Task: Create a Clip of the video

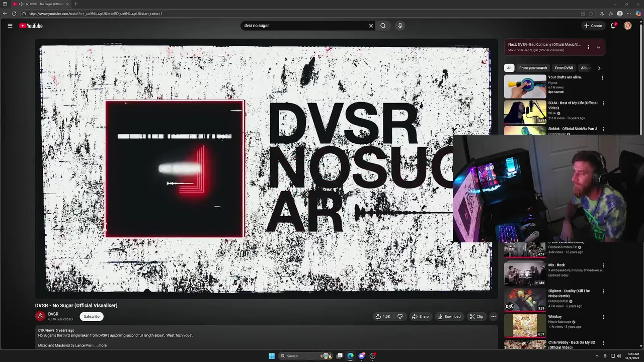Action: click(x=476, y=316)
